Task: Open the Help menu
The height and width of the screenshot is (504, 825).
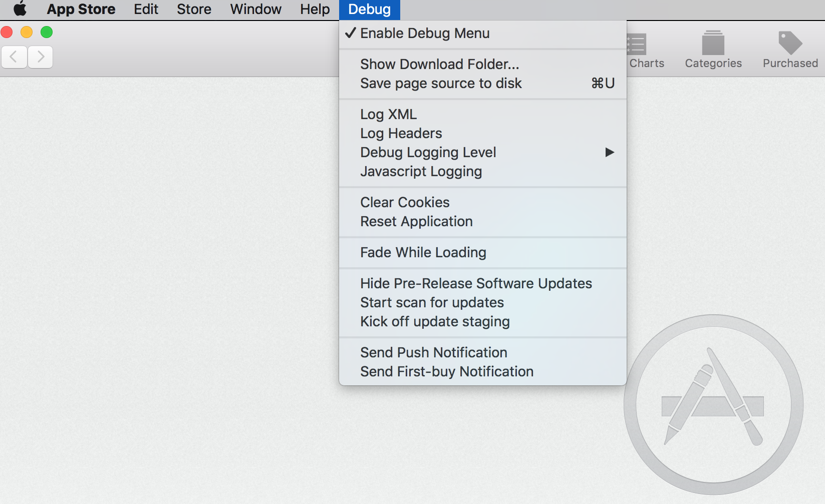Action: [315, 9]
